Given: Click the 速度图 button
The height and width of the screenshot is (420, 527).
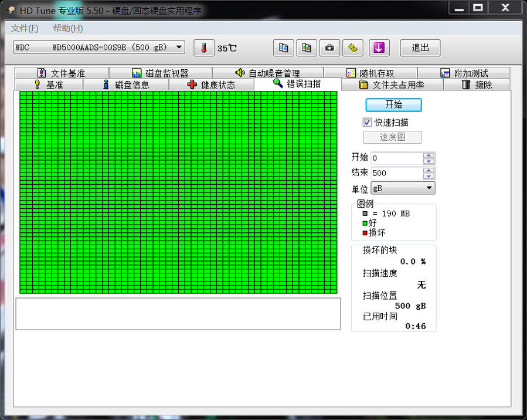Looking at the screenshot, I should (393, 137).
